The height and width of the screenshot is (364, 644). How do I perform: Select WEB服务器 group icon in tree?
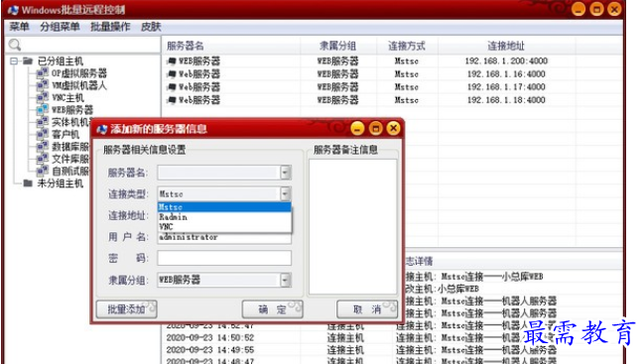pyautogui.click(x=43, y=110)
